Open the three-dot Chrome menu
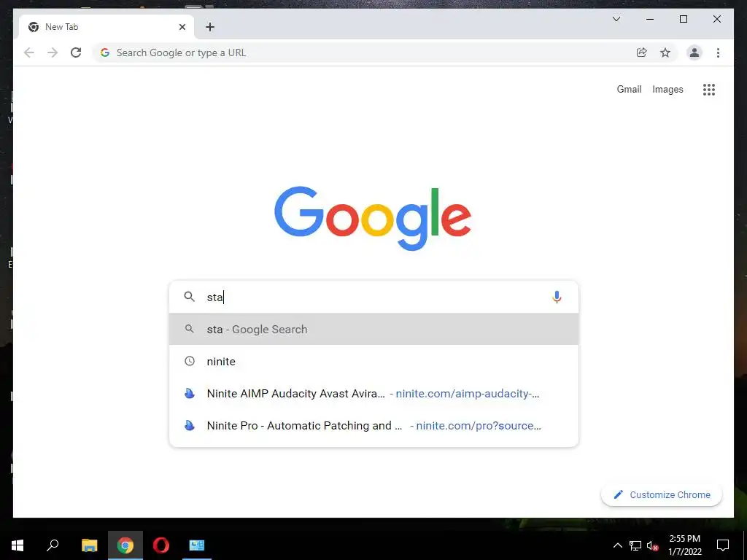The height and width of the screenshot is (560, 747). pyautogui.click(x=718, y=52)
